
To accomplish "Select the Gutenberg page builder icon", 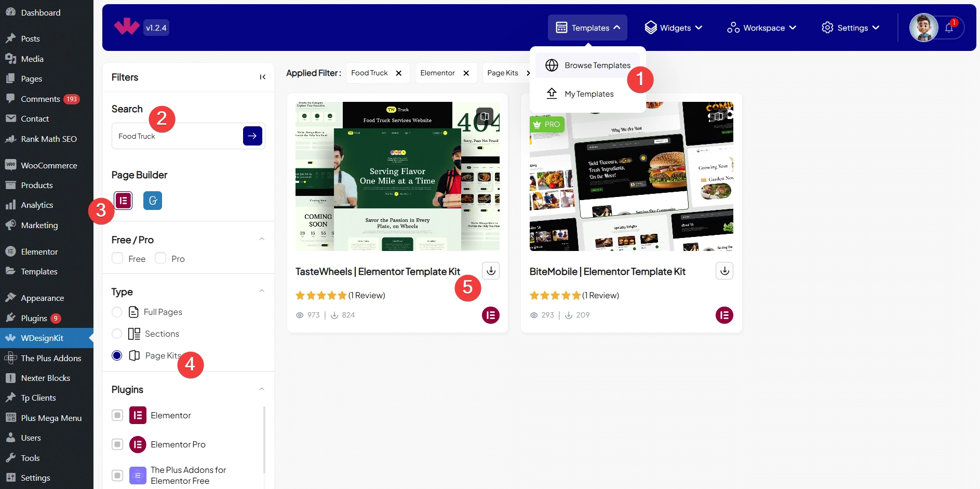I will [153, 201].
